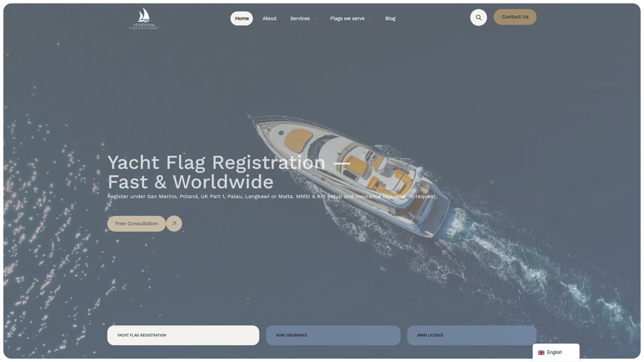
Task: Click Services menu label
Action: [300, 18]
